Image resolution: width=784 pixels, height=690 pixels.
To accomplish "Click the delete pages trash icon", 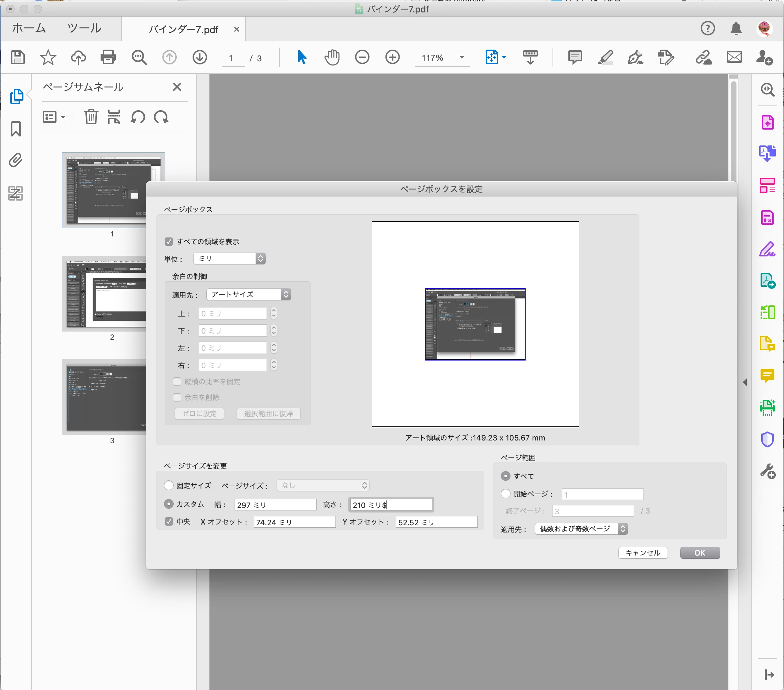I will coord(91,116).
